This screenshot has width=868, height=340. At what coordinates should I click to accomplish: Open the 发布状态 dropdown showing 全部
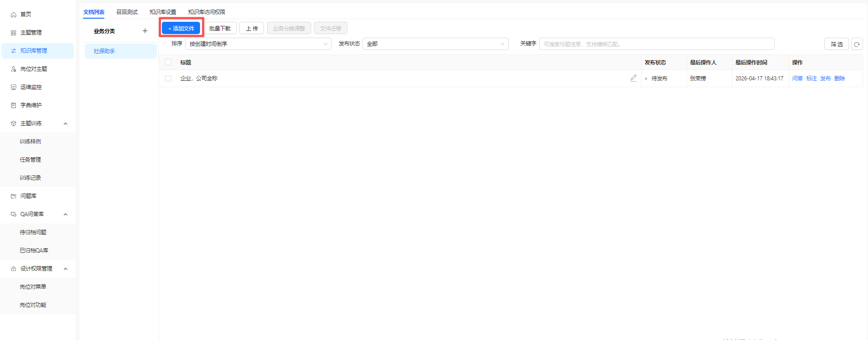click(435, 44)
